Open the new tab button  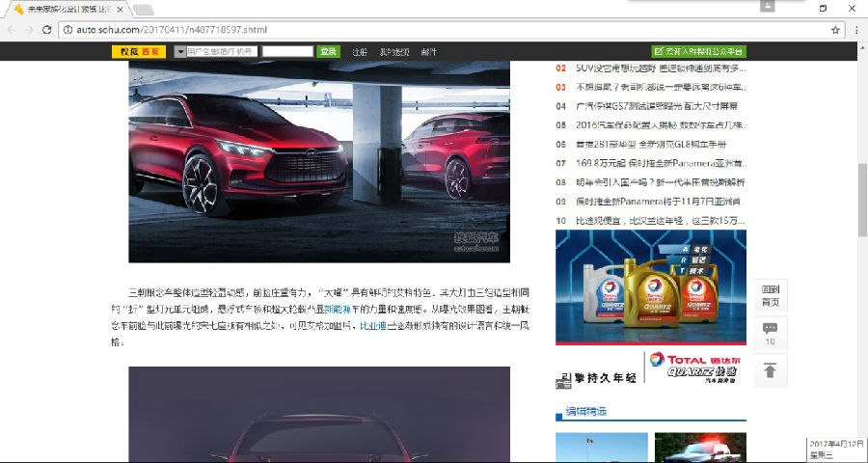(143, 10)
